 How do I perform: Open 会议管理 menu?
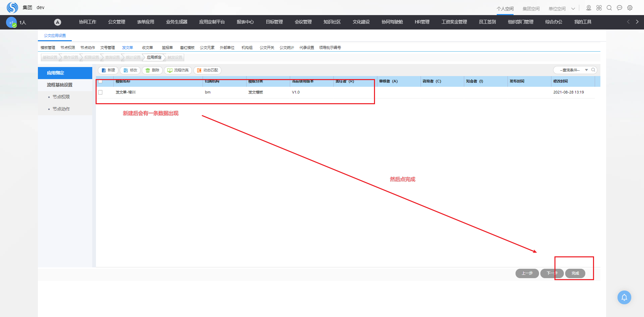click(x=303, y=22)
